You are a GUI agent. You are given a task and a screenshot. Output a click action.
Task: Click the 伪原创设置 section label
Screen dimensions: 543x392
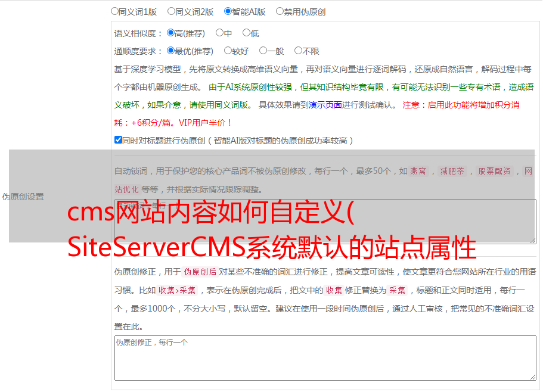point(23,197)
